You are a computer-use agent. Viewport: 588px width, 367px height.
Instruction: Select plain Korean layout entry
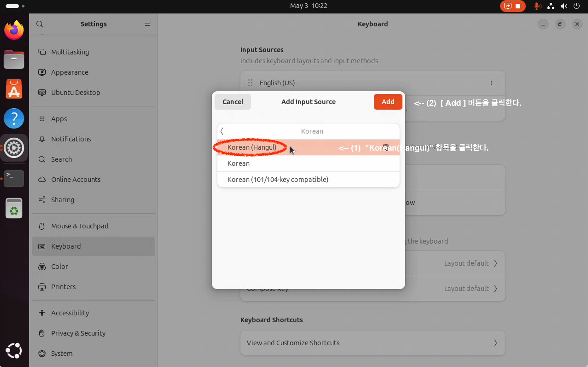(238, 163)
